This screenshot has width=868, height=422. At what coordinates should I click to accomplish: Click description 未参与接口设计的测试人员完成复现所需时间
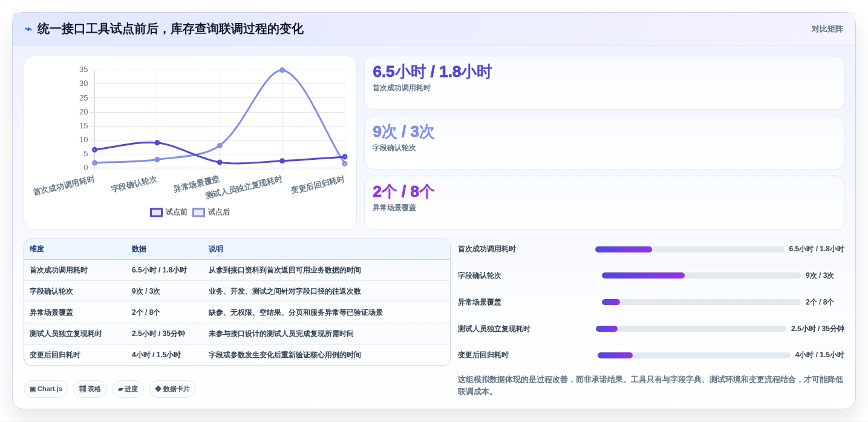(x=281, y=334)
